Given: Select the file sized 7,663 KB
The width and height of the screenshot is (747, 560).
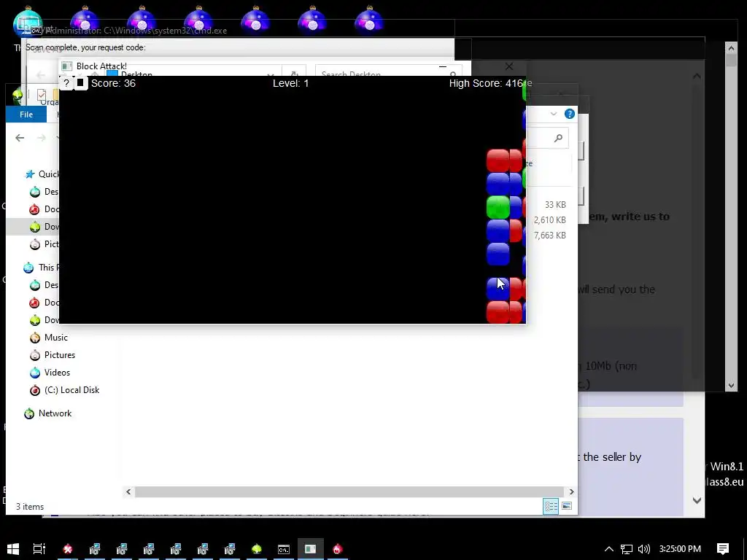Looking at the screenshot, I should [x=550, y=236].
